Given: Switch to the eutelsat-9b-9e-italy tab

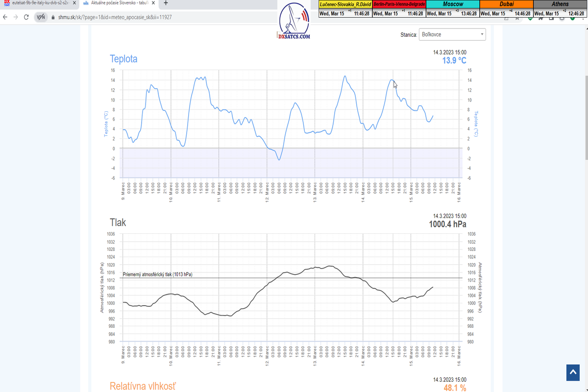Looking at the screenshot, I should click(39, 3).
